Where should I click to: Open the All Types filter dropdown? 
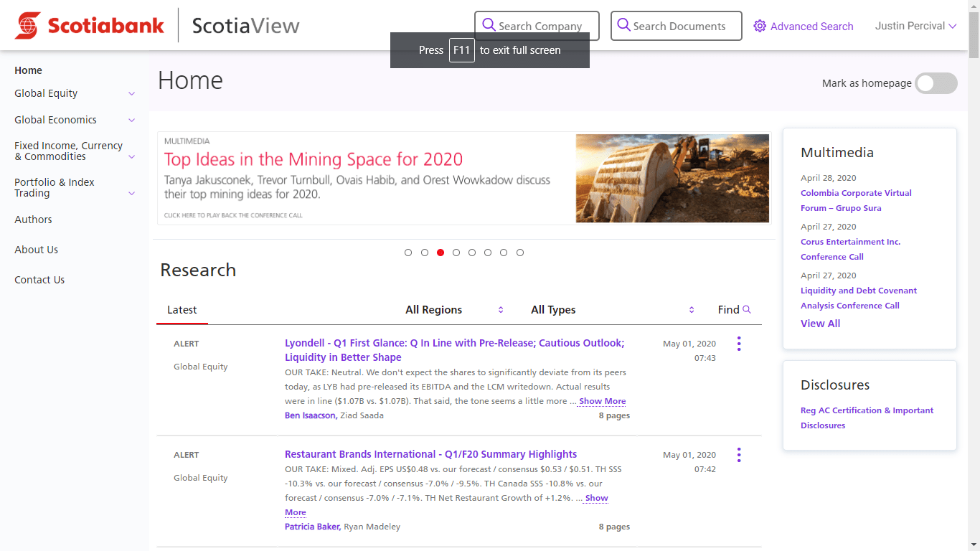pyautogui.click(x=613, y=310)
